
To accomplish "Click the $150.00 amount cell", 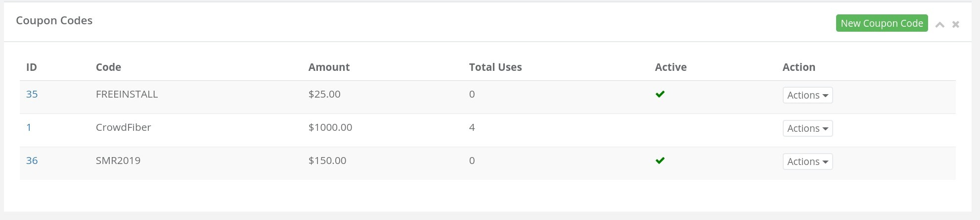I will [x=327, y=161].
